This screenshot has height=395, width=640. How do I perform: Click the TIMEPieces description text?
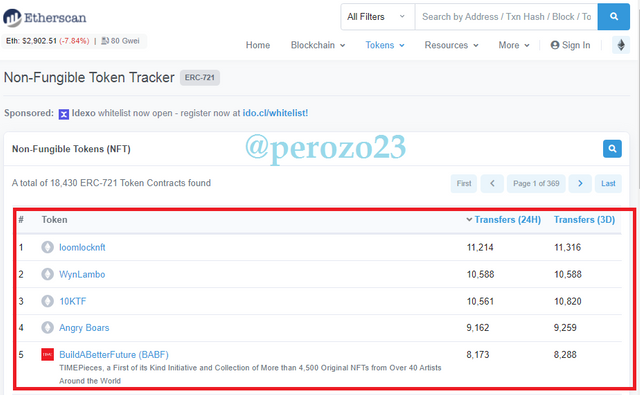tap(250, 374)
